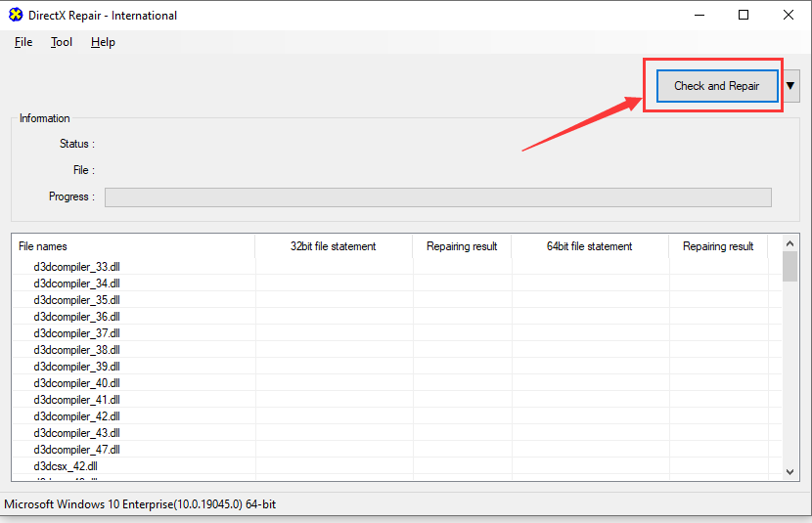
Task: Click the 32bit file statement column header
Action: tap(333, 246)
